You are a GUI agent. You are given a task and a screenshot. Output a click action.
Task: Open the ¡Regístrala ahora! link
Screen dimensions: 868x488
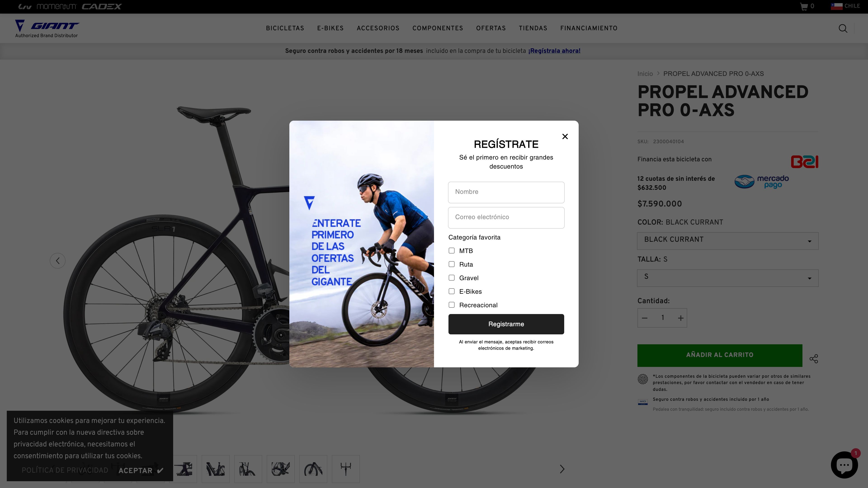point(554,51)
